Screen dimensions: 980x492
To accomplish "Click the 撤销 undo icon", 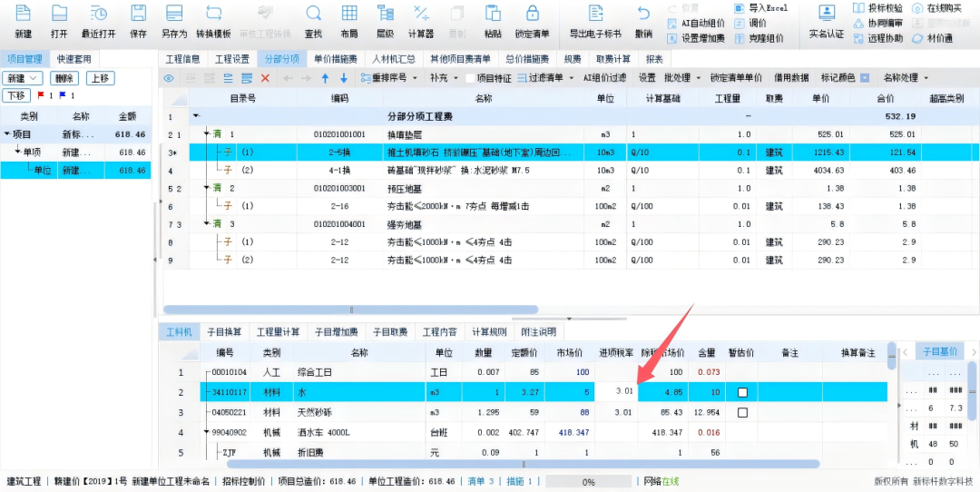I will (x=643, y=15).
